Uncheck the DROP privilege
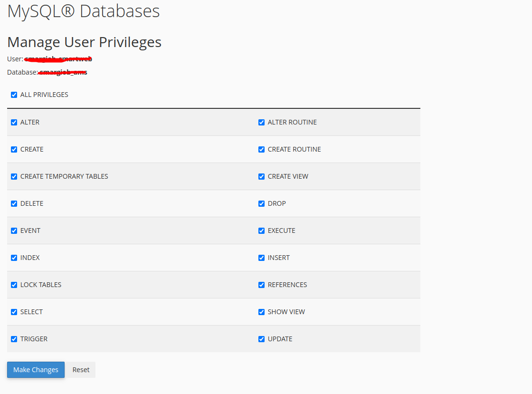This screenshot has height=394, width=532. click(x=262, y=203)
